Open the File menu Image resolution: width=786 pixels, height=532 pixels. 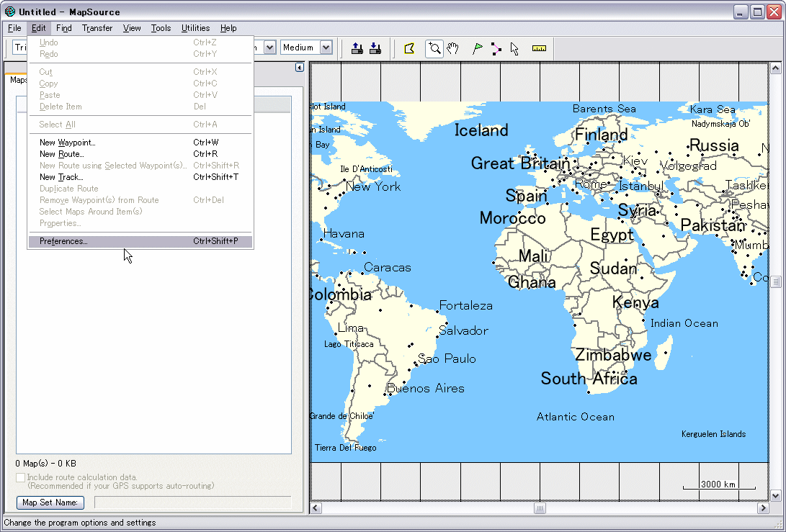point(14,28)
